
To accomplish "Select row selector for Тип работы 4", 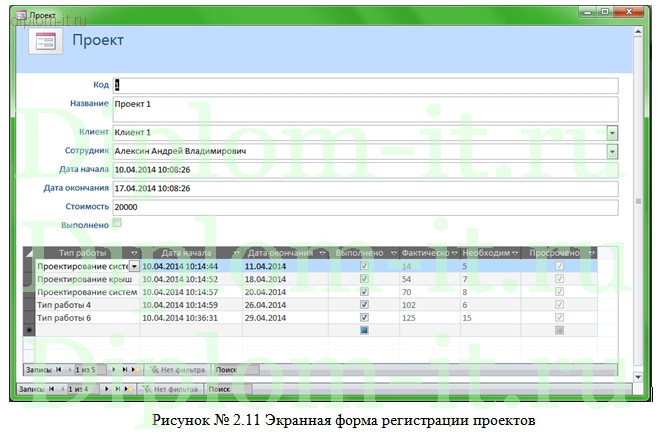I will point(29,305).
